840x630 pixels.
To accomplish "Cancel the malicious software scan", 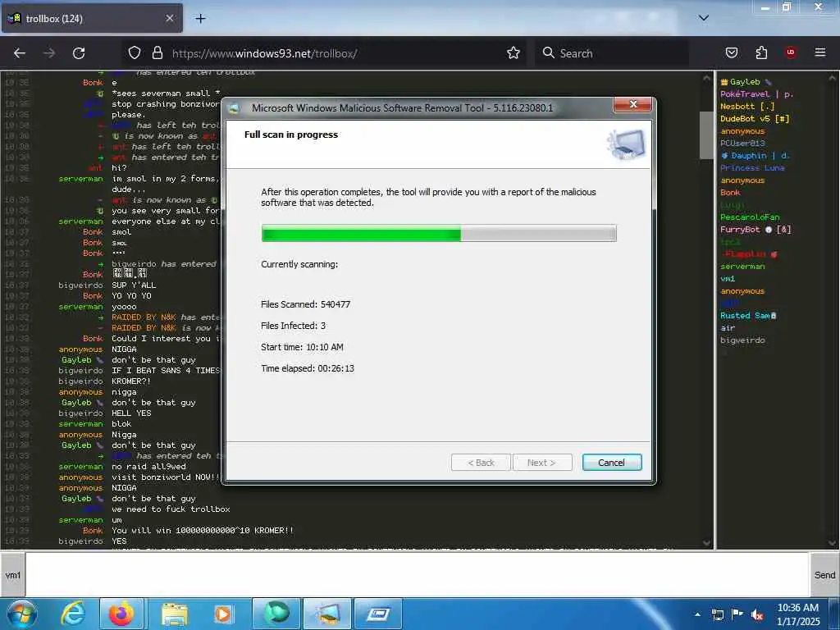I will coord(612,463).
